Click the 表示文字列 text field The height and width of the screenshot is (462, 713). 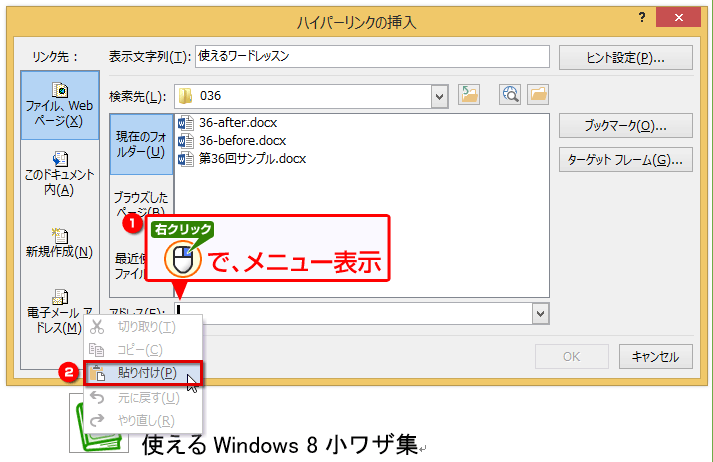pyautogui.click(x=372, y=56)
